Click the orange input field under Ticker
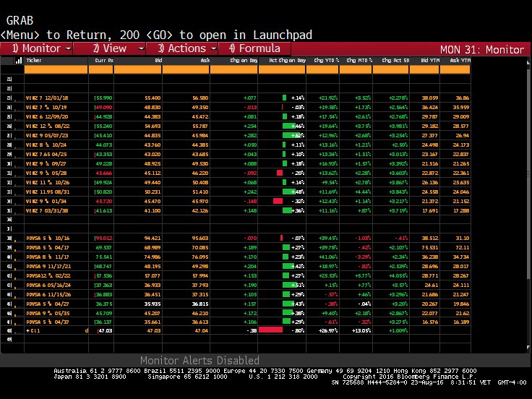This screenshot has height=399, width=532. click(56, 69)
